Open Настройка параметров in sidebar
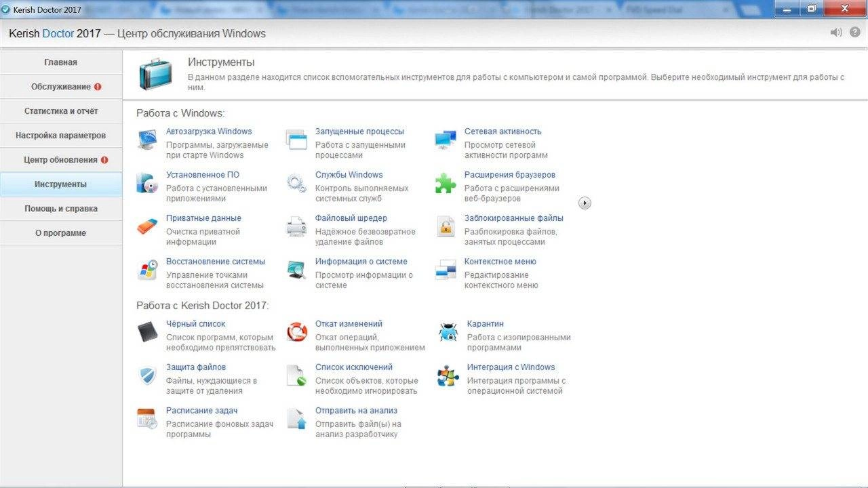868x488 pixels. tap(61, 136)
